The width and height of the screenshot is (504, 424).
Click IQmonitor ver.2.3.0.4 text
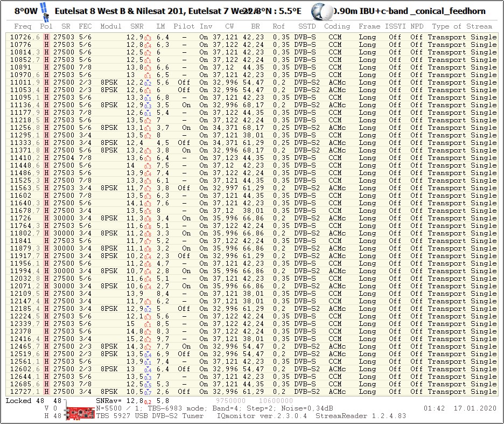point(262,416)
